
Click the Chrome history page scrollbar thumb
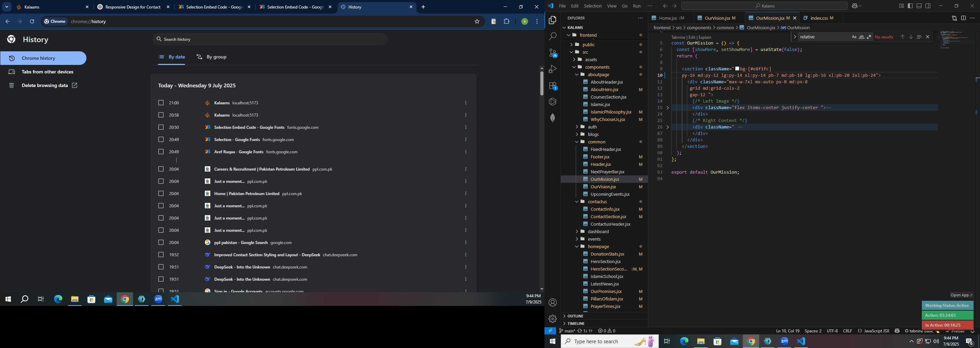pos(542,83)
